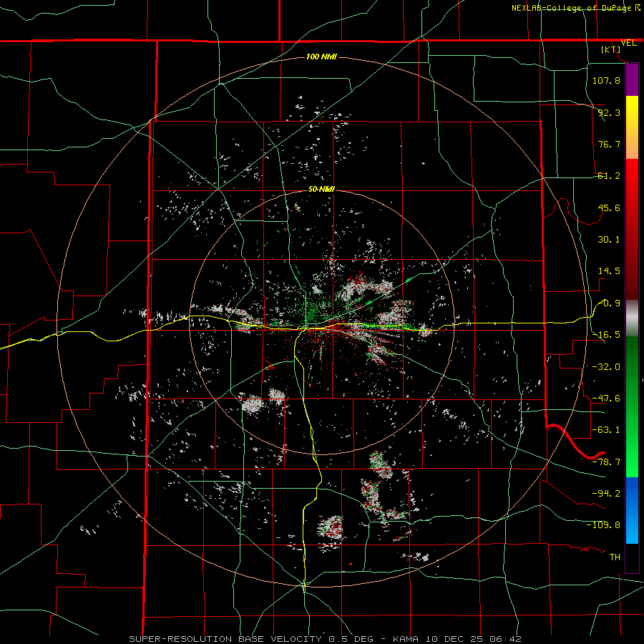
Task: Click the blue segment of color bar
Action: pos(632,510)
